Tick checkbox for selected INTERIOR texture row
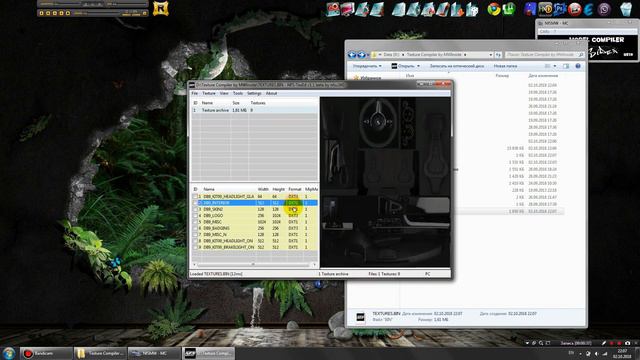Screen dimensions: 640x360 (195, 203)
